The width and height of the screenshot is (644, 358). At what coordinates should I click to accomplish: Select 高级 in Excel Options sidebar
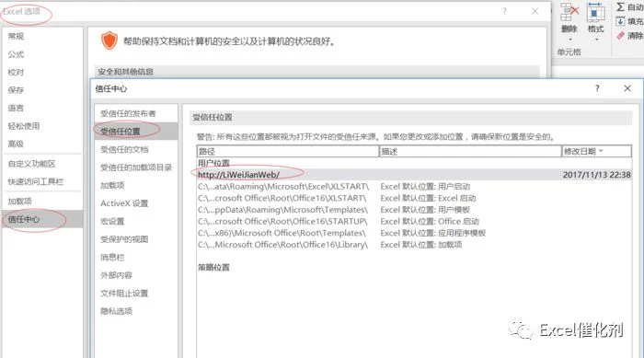pos(42,144)
